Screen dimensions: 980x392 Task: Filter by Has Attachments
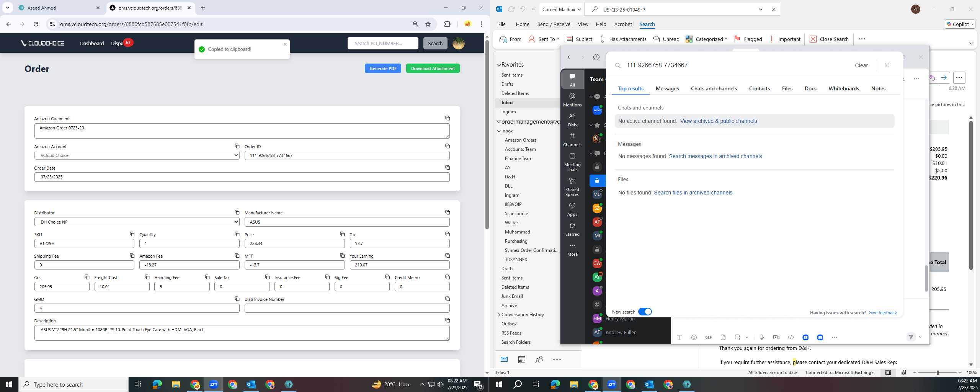coord(622,39)
